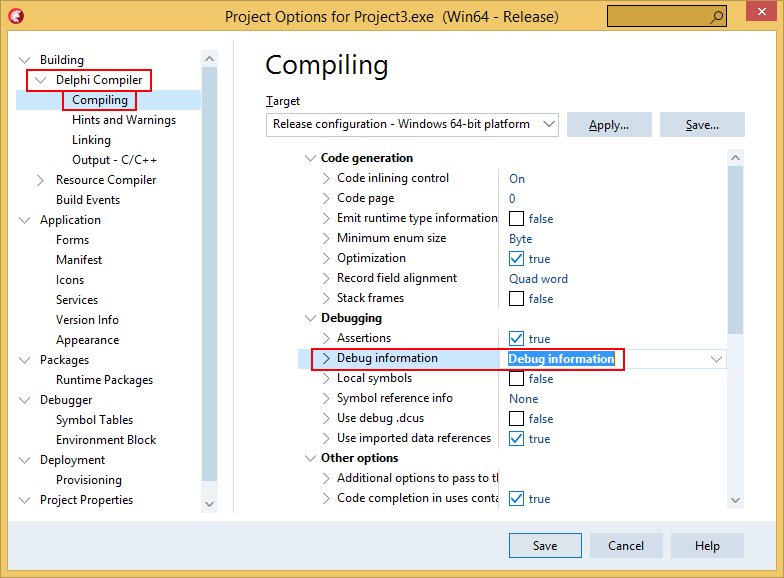Click the Cancel button
This screenshot has height=578, width=784.
[x=626, y=546]
